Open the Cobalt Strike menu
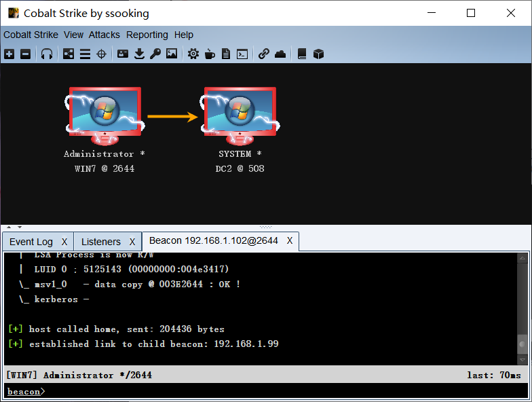 click(x=31, y=35)
